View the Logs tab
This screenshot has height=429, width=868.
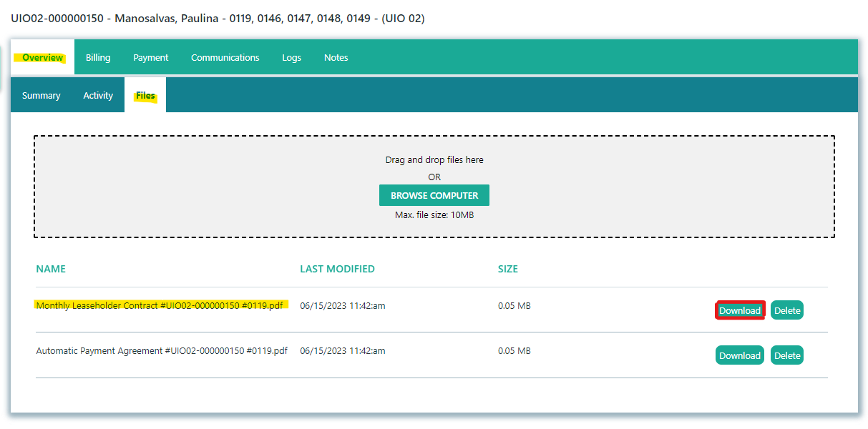click(291, 58)
